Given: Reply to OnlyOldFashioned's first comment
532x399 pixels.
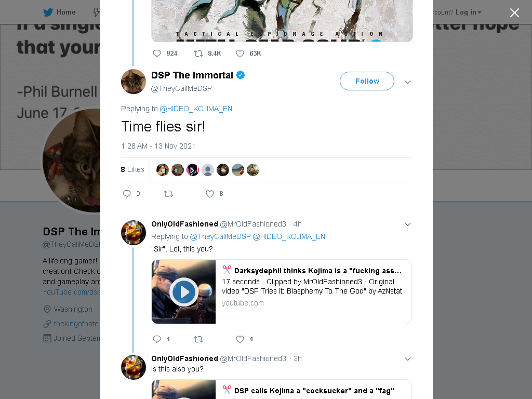Looking at the screenshot, I should tap(157, 339).
